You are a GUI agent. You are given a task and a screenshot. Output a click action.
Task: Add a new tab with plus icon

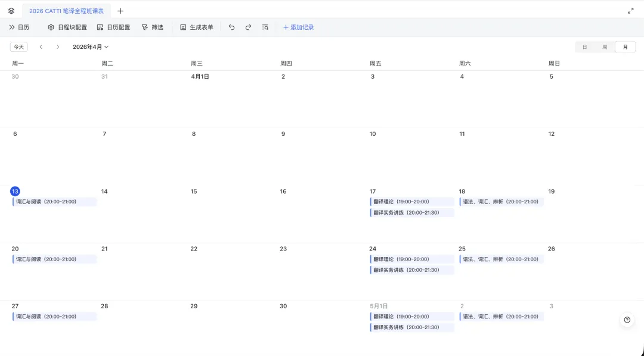(120, 11)
